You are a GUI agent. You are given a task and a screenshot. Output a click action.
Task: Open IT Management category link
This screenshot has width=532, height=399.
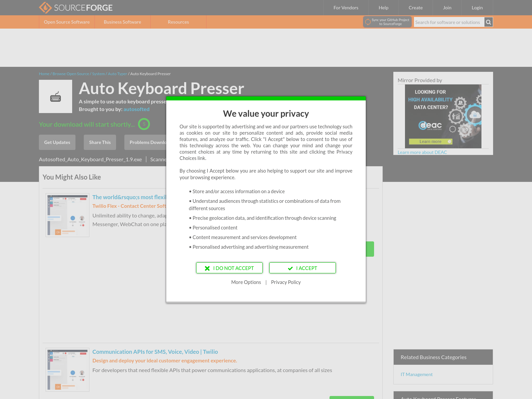click(417, 374)
